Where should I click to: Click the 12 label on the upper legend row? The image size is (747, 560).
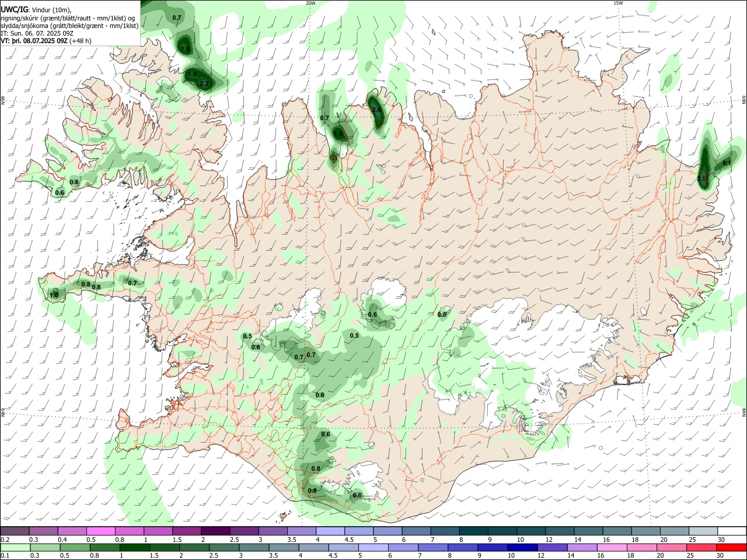click(x=549, y=540)
